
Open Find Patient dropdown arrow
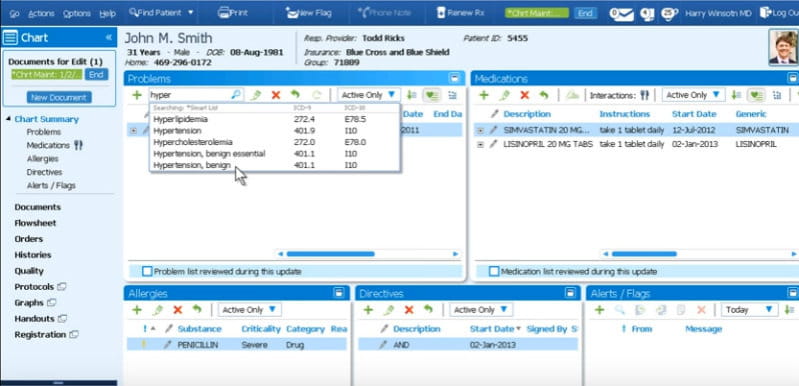pyautogui.click(x=191, y=13)
